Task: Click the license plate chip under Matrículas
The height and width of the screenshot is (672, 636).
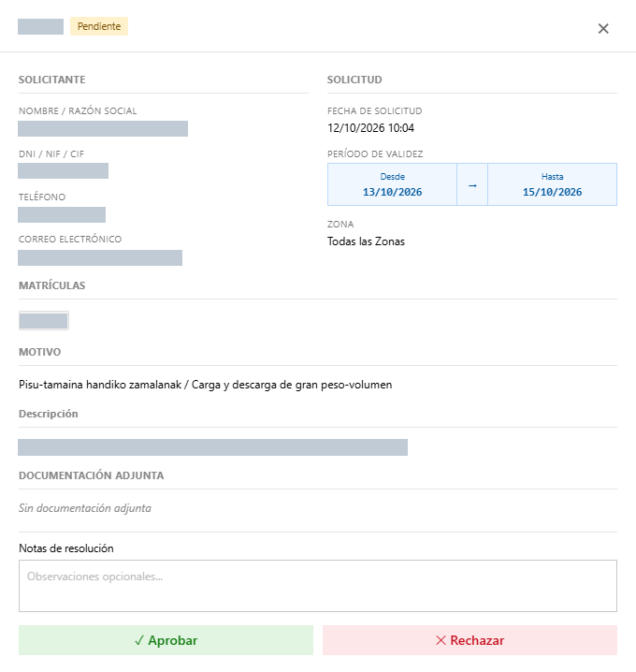Action: coord(44,321)
